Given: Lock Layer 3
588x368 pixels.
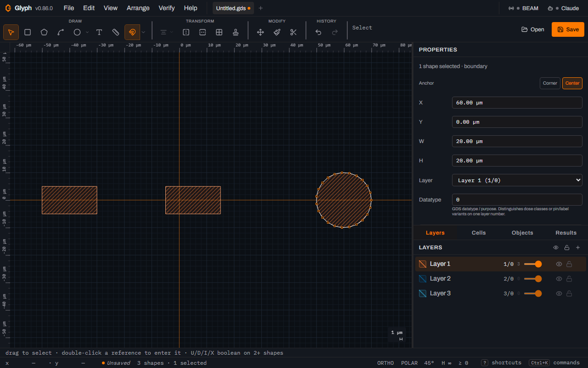Looking at the screenshot, I should tap(569, 293).
